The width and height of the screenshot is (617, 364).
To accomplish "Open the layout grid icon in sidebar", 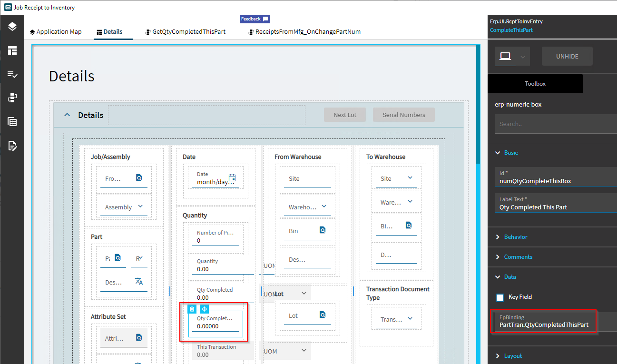I will pyautogui.click(x=12, y=50).
